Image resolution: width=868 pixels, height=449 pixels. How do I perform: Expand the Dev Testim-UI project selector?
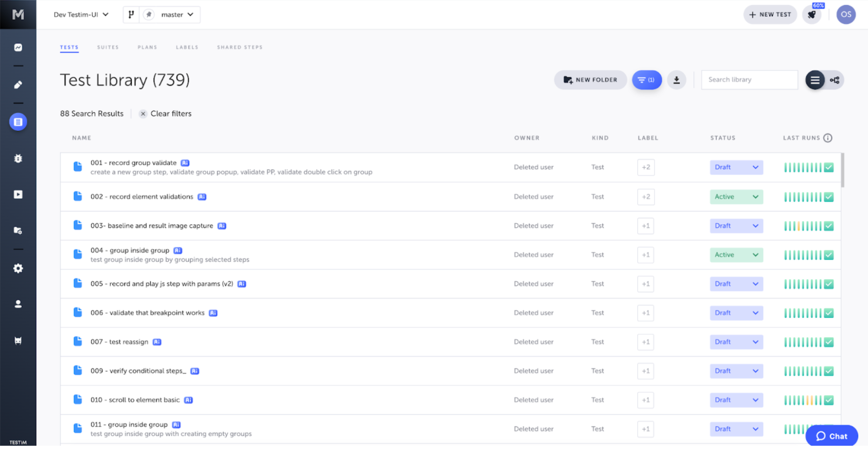coord(80,14)
